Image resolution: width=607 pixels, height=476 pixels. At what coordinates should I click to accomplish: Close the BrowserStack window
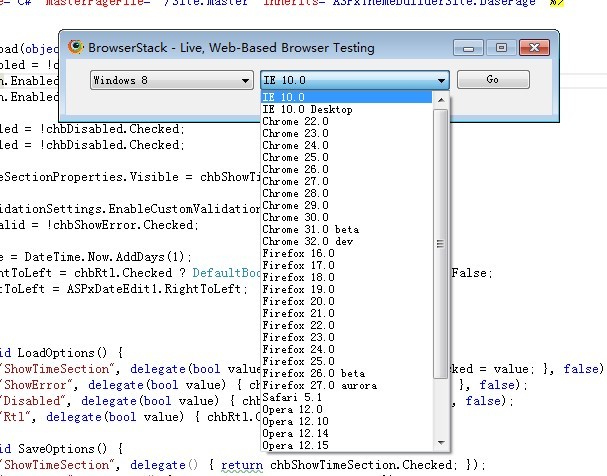click(x=535, y=48)
